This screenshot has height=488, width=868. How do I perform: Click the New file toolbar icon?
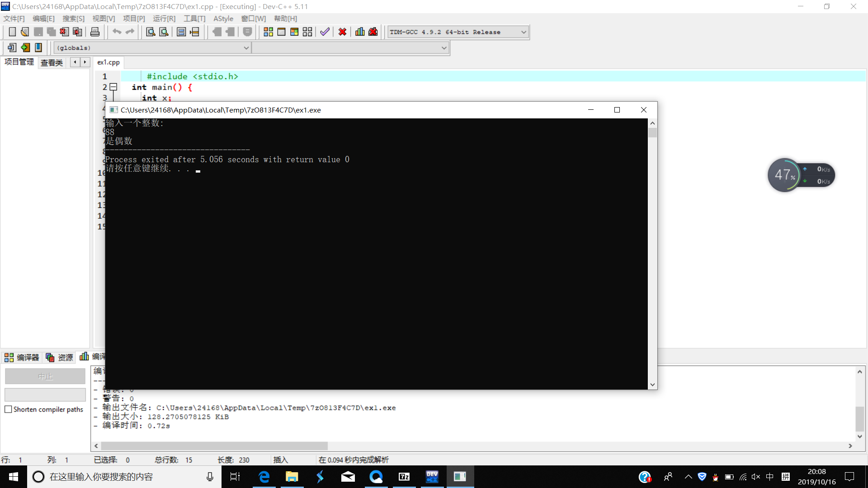(12, 32)
